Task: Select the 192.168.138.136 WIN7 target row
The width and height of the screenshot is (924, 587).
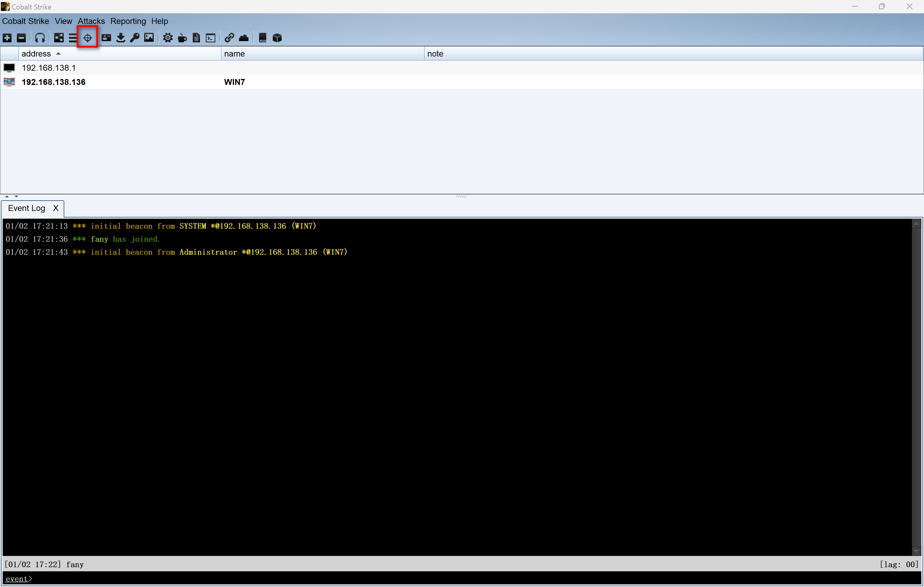Action: tap(54, 82)
